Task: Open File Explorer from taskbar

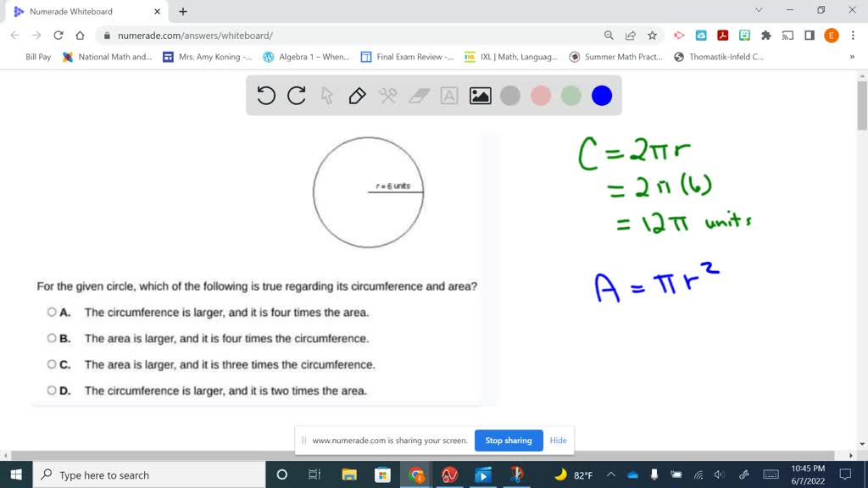Action: click(x=349, y=474)
